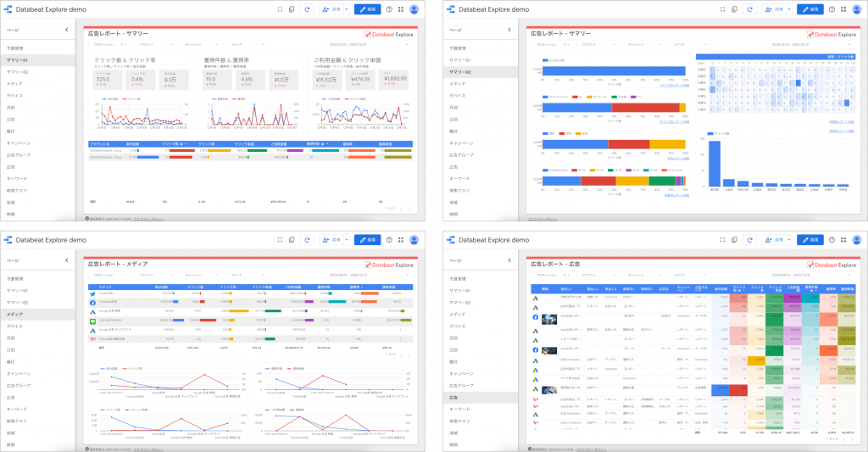Copy the report in the サマリー01 window
This screenshot has width=868, height=452.
point(292,9)
